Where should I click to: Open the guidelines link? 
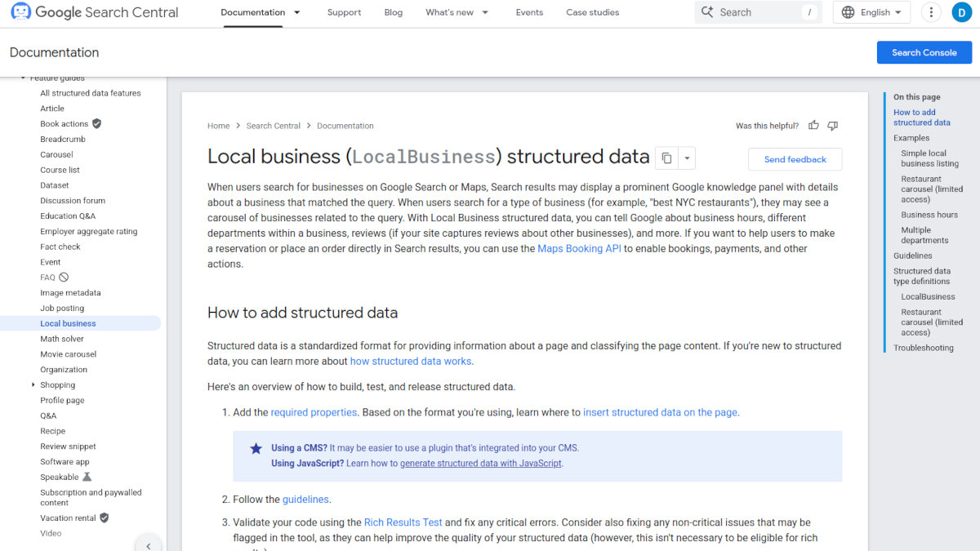click(x=305, y=499)
